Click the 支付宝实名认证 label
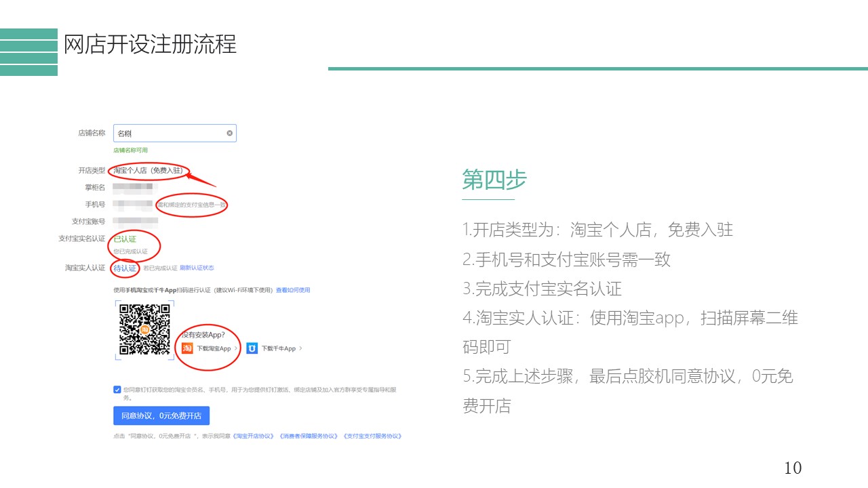Image resolution: width=868 pixels, height=488 pixels. tap(82, 239)
